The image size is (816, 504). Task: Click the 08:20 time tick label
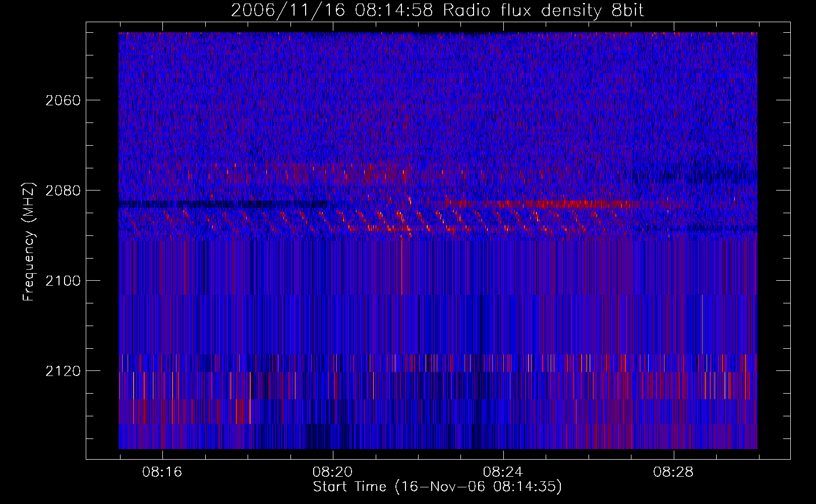coord(333,472)
